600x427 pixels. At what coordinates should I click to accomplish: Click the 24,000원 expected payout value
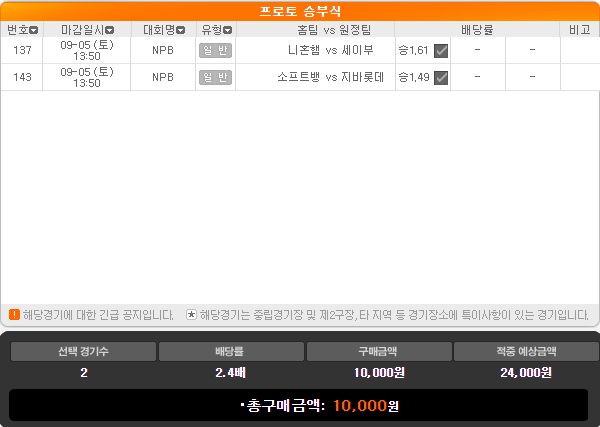[x=526, y=372]
